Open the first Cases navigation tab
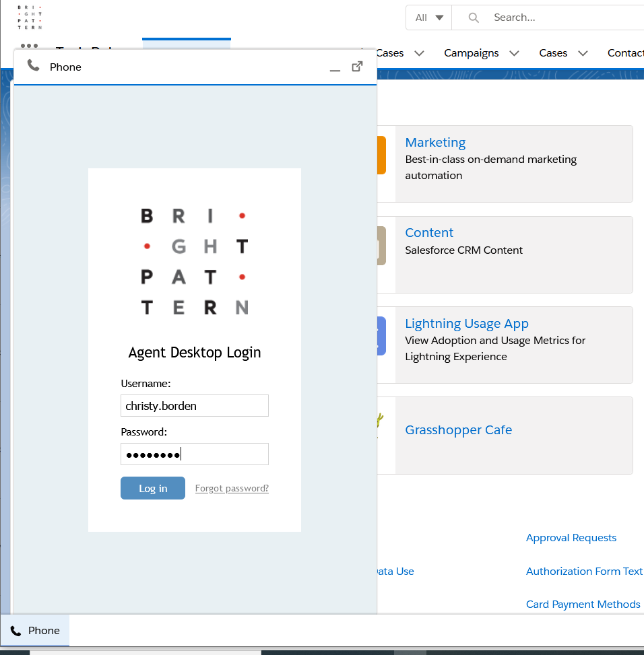 tap(390, 53)
